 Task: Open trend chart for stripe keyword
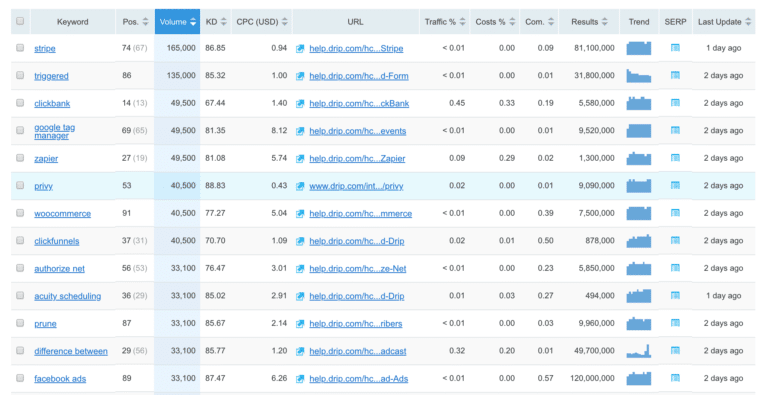[x=639, y=48]
